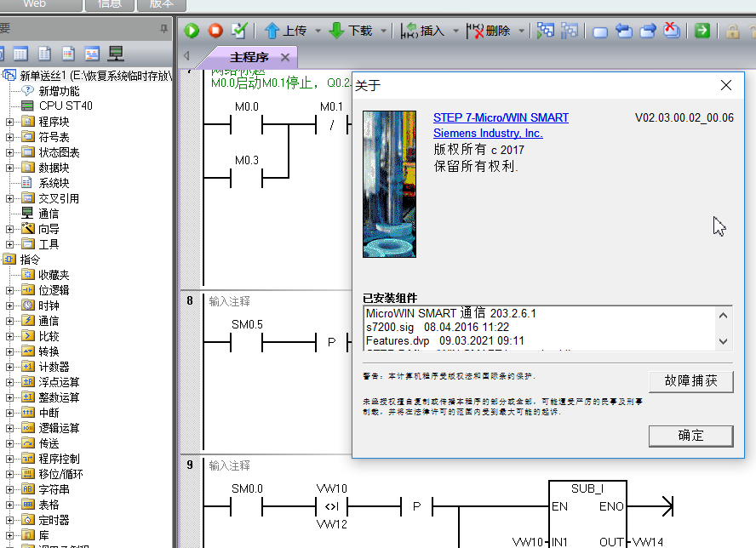Click the red STOP PLC icon
Image resolution: width=756 pixels, height=548 pixels.
point(215,31)
